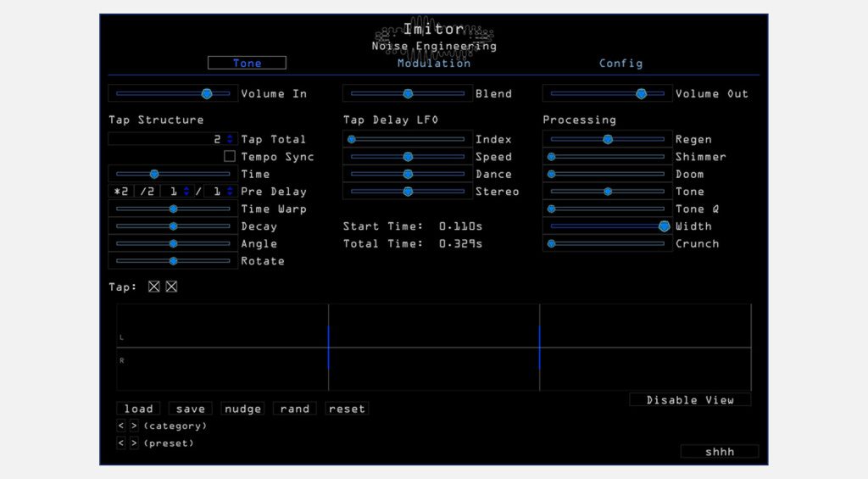This screenshot has width=868, height=479.
Task: Click the Blend slider
Action: (408, 93)
